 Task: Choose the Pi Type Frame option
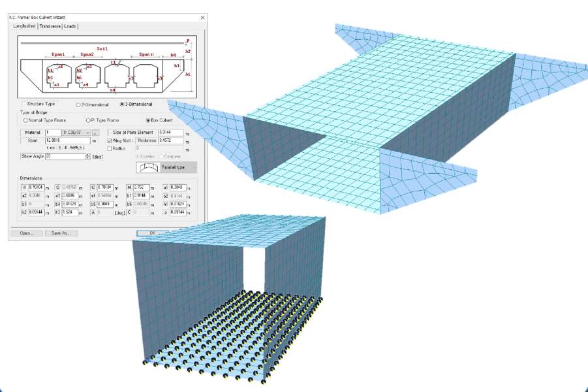(89, 120)
